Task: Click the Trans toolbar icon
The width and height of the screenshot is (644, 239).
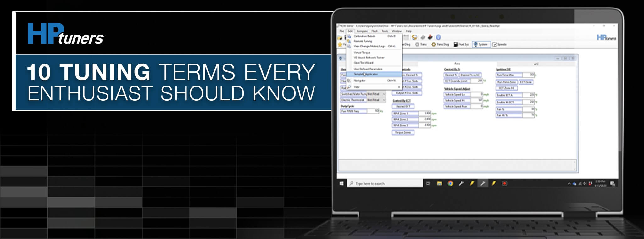Action: tap(417, 45)
